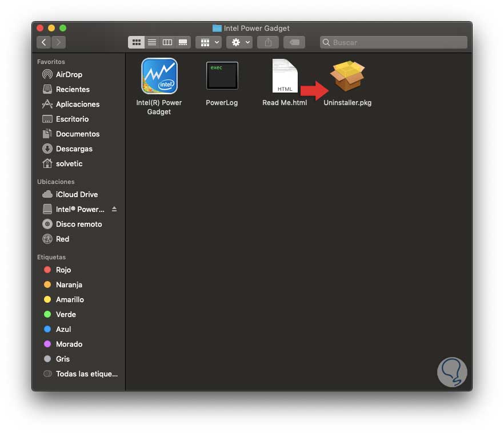Click the PowerLog file name
The image size is (504, 433).
[222, 103]
